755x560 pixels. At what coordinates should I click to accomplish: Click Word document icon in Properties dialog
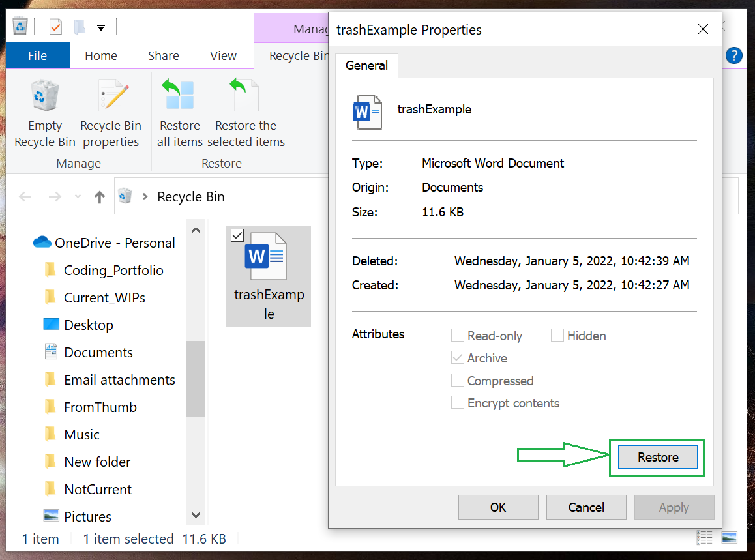(368, 111)
